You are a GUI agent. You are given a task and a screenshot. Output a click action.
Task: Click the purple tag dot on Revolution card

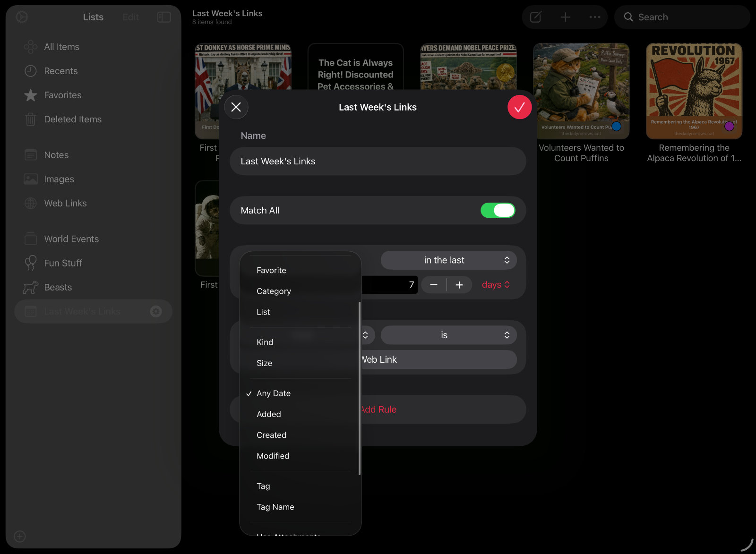730,126
